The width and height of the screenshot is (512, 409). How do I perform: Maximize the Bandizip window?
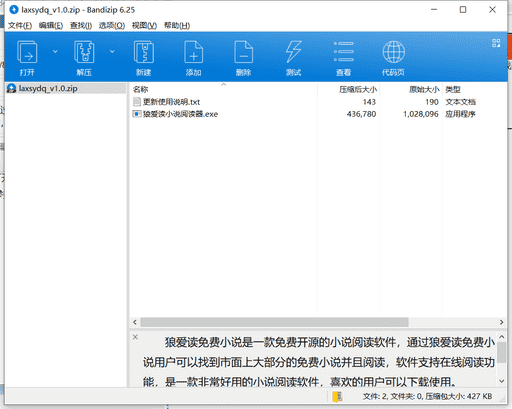(x=463, y=10)
